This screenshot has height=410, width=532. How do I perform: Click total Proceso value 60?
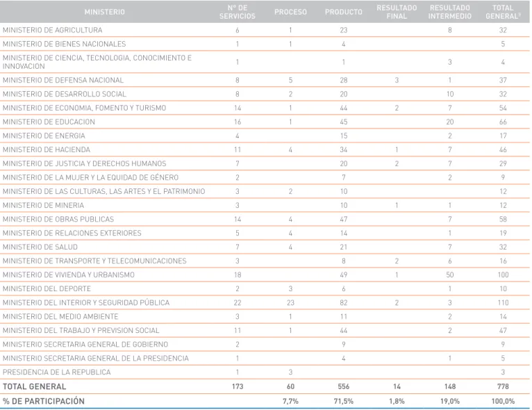click(290, 386)
